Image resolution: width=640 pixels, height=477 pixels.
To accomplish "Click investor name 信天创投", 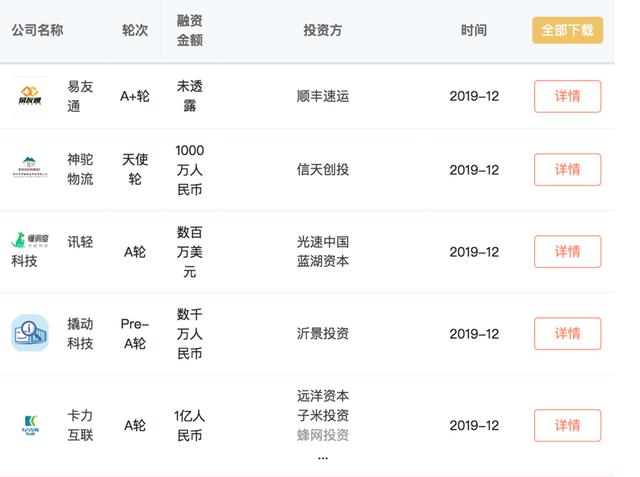I will [322, 170].
